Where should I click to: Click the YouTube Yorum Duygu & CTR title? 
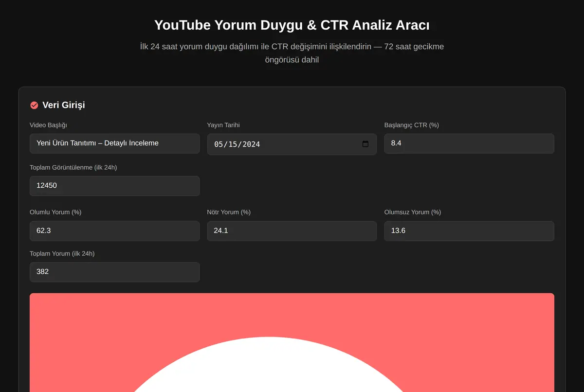click(292, 25)
